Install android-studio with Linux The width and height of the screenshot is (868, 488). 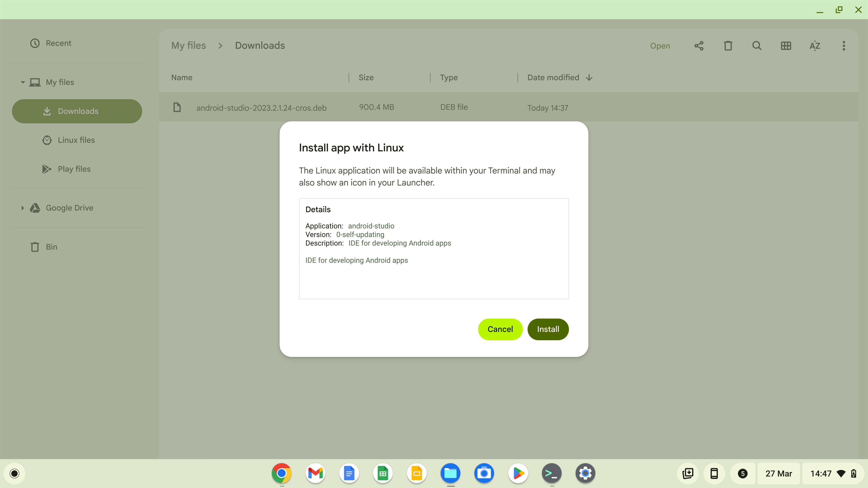coord(548,329)
